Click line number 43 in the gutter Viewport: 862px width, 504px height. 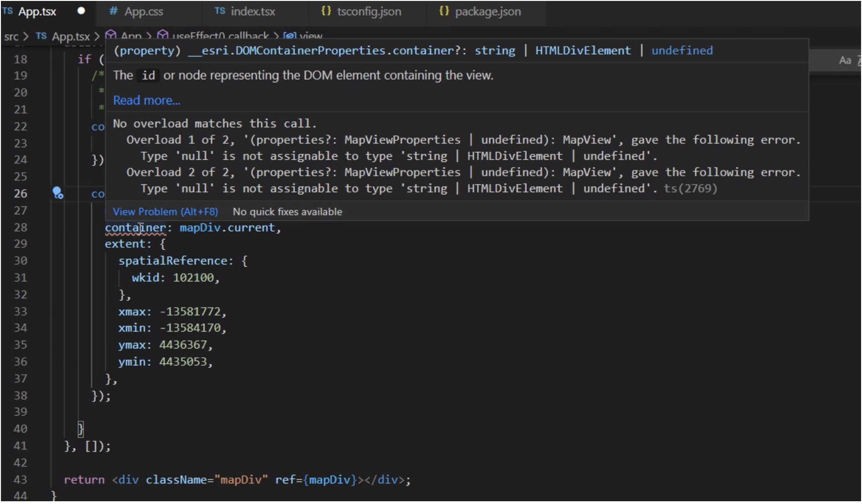(20, 480)
